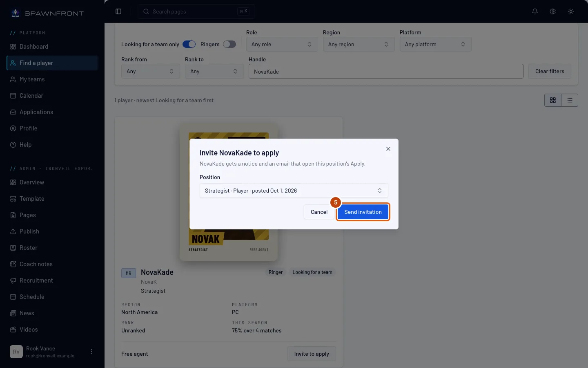
Task: Switch to grid view layout icon
Action: coord(553,100)
